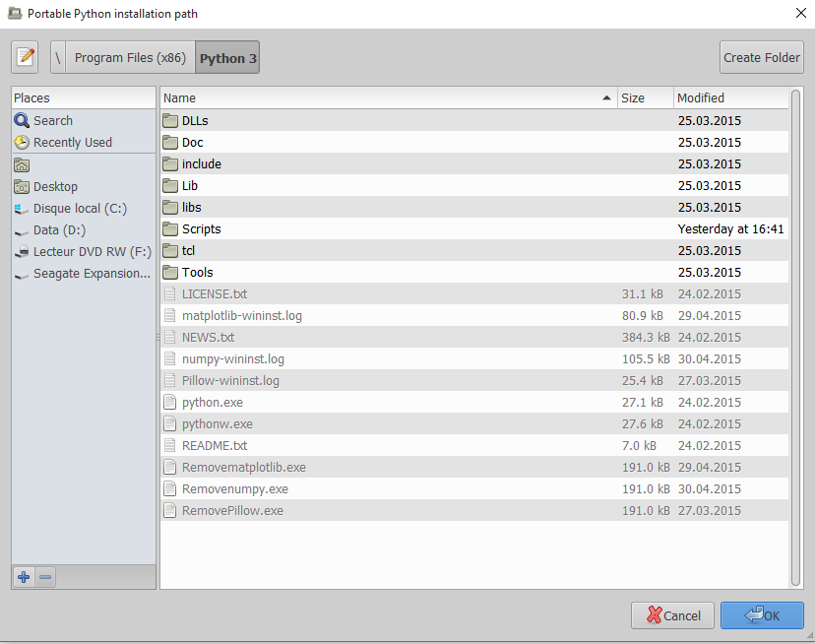Viewport: 815px width, 644px height.
Task: Toggle the type-location pencil icon button
Action: 25,57
